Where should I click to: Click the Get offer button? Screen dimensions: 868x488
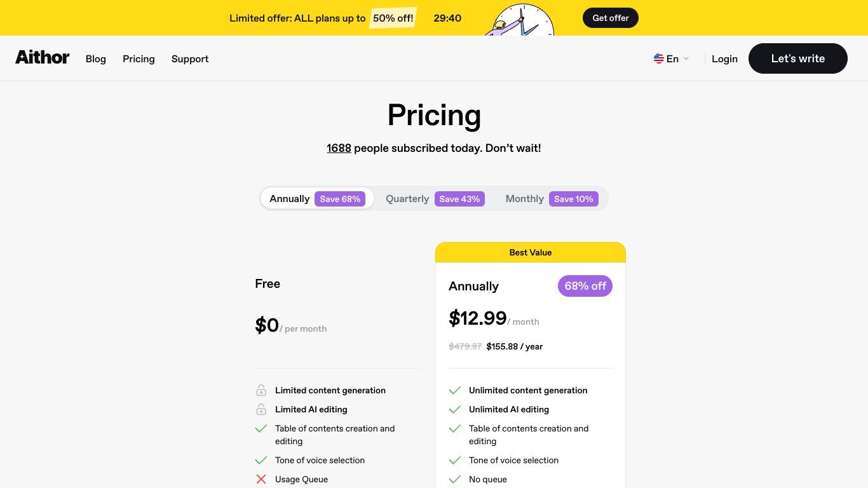(x=611, y=18)
